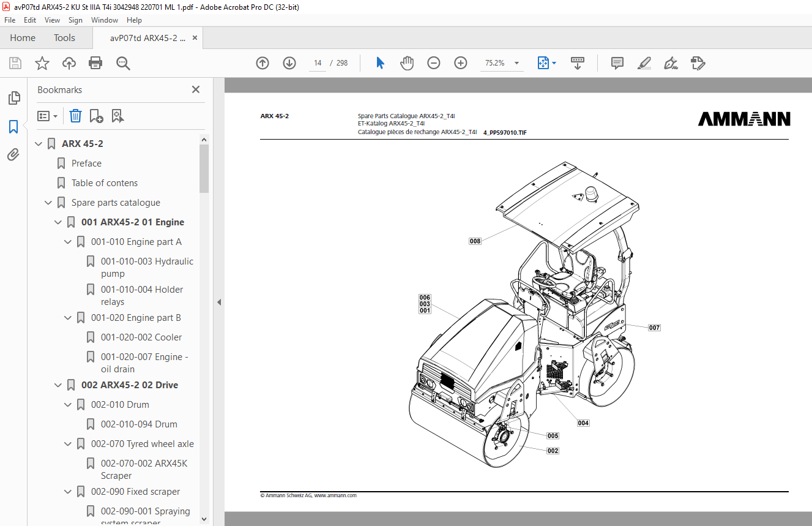The image size is (812, 526).
Task: Click the 004 part label in diagram
Action: (x=583, y=423)
